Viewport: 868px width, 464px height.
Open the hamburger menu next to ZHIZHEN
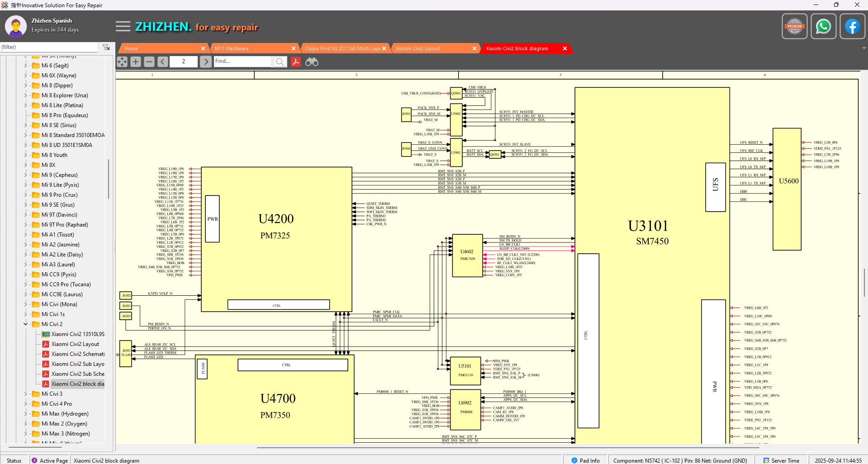pyautogui.click(x=123, y=26)
